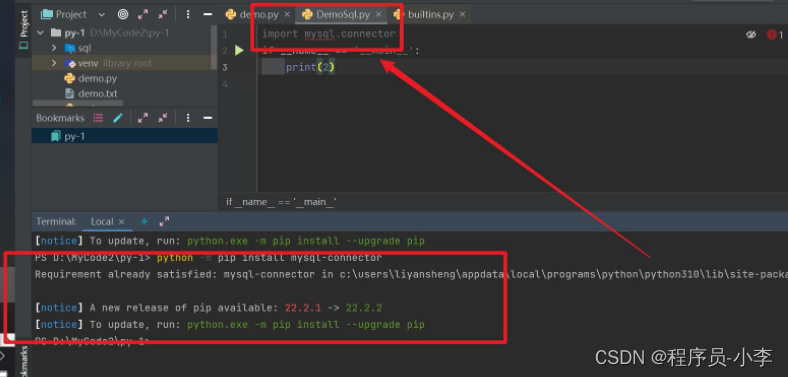Image resolution: width=788 pixels, height=377 pixels.
Task: Collapse all in Bookmarks panel
Action: (163, 118)
